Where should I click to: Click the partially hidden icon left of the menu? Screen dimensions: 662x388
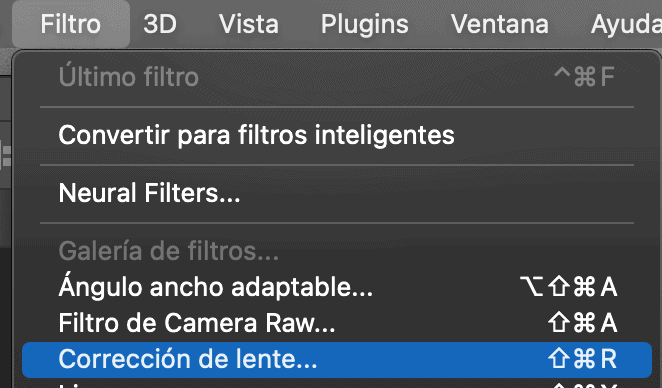pyautogui.click(x=5, y=156)
